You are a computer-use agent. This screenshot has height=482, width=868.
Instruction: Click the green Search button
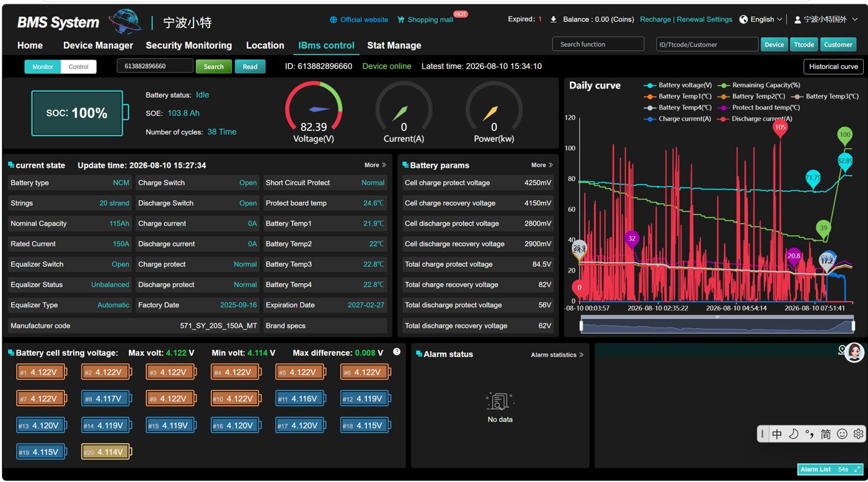point(214,67)
